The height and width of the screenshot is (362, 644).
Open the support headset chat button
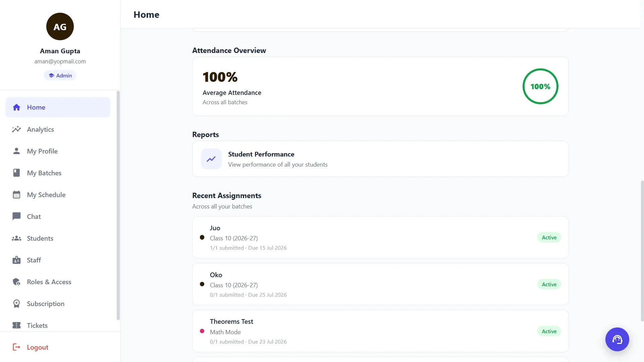pos(617,339)
